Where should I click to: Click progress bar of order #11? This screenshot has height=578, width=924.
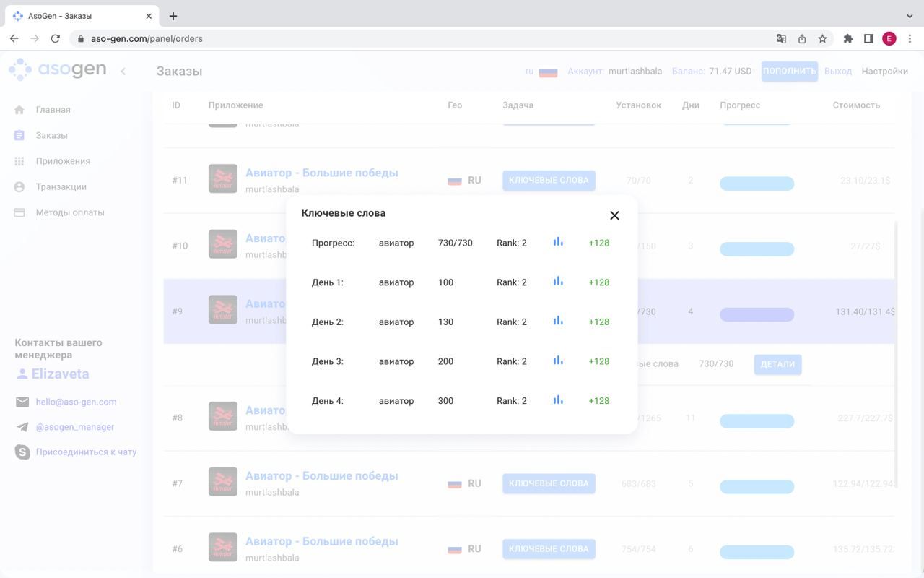tap(757, 184)
